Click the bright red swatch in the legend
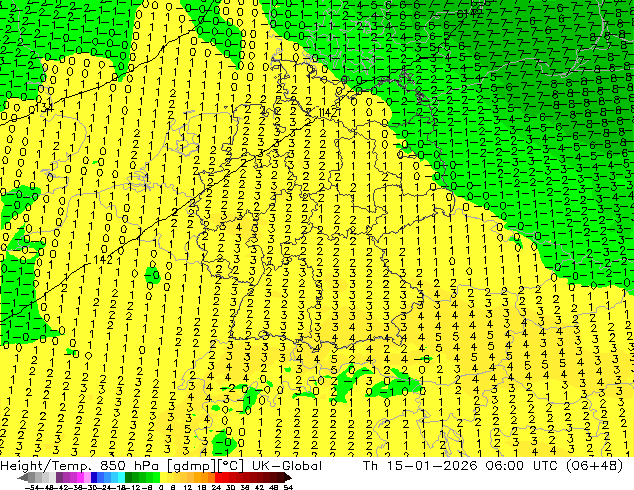The height and width of the screenshot is (490, 634). click(218, 477)
